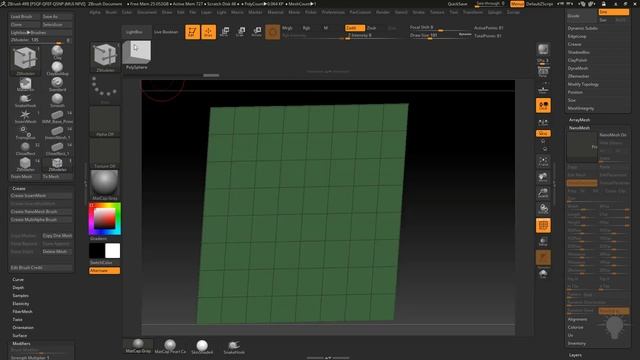Select the InsertMesh brush icon
This screenshot has width=640, height=360.
[25, 116]
